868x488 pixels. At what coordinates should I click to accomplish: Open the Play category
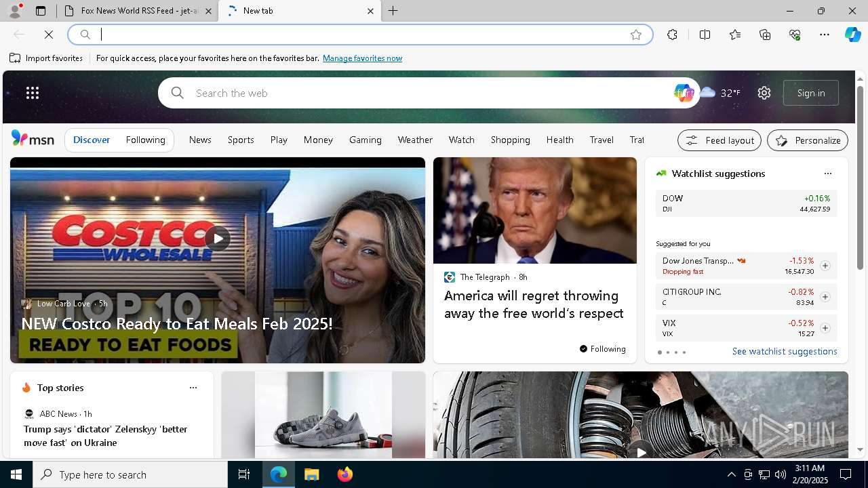tap(279, 140)
